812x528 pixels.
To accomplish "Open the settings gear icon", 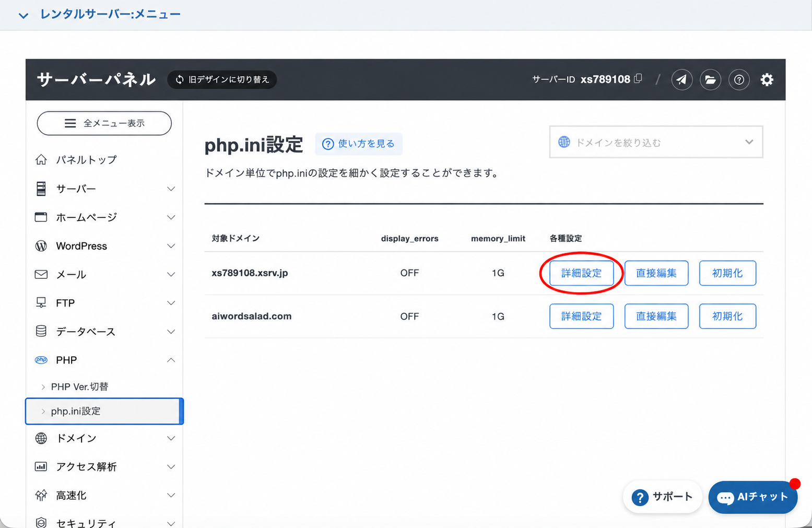I will [x=767, y=80].
